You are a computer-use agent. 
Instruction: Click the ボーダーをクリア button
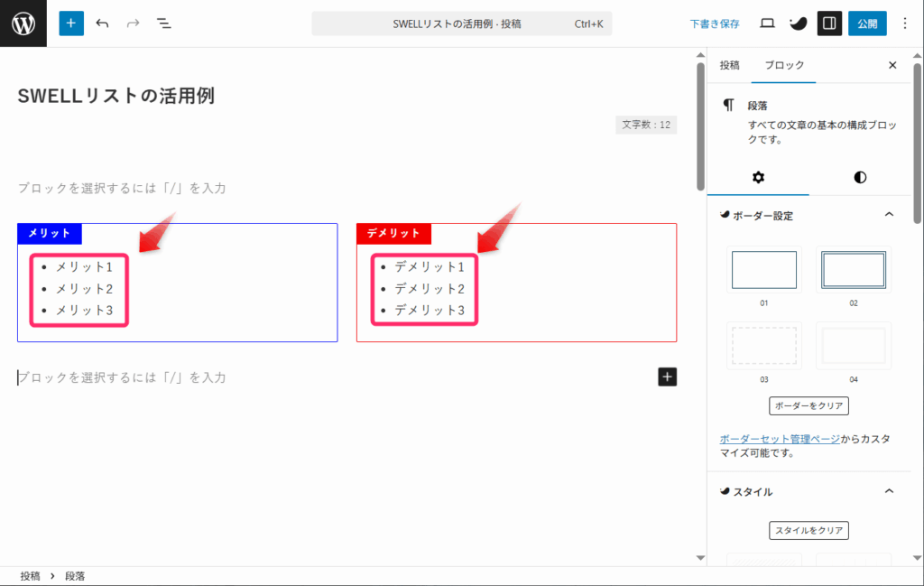click(x=808, y=405)
